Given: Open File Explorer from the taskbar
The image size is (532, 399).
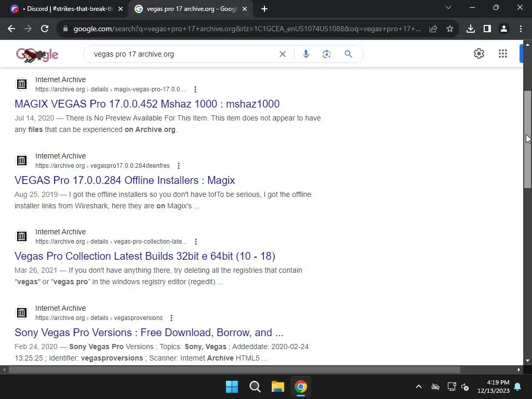Looking at the screenshot, I should 277,387.
